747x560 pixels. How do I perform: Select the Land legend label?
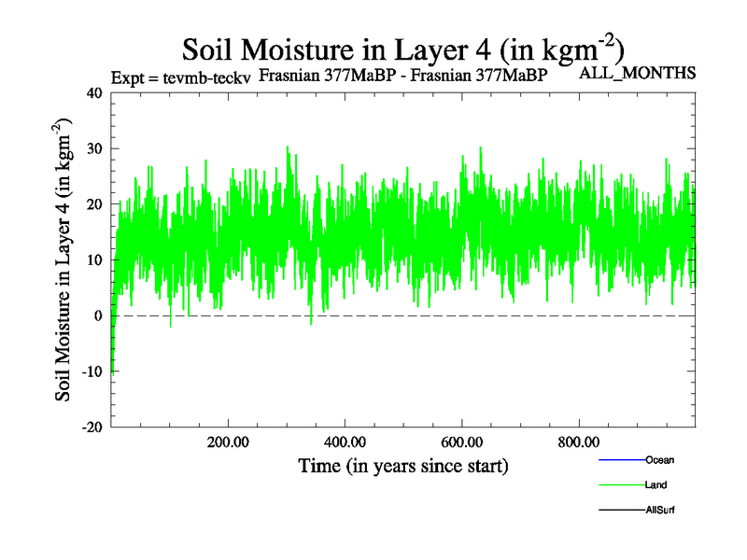coord(655,485)
